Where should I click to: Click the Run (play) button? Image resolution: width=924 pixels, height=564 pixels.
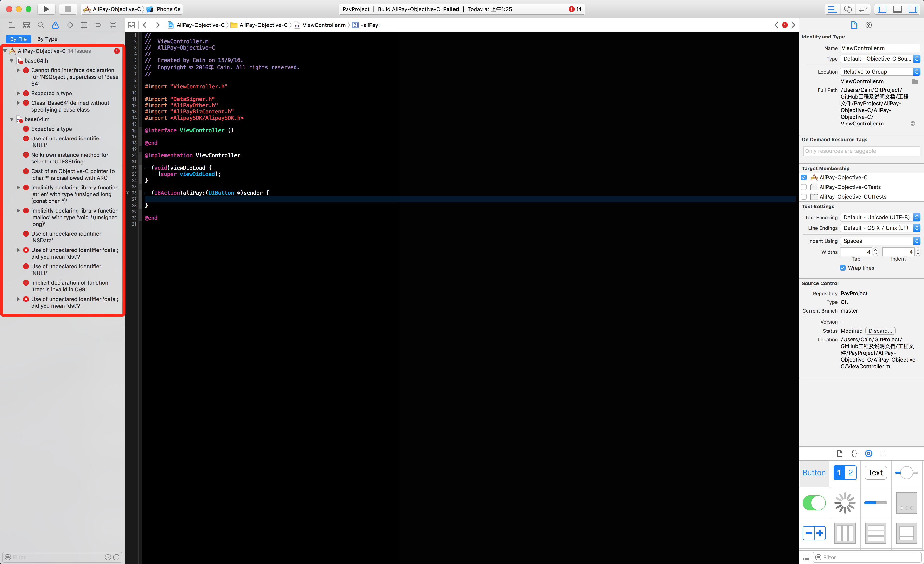click(x=46, y=9)
